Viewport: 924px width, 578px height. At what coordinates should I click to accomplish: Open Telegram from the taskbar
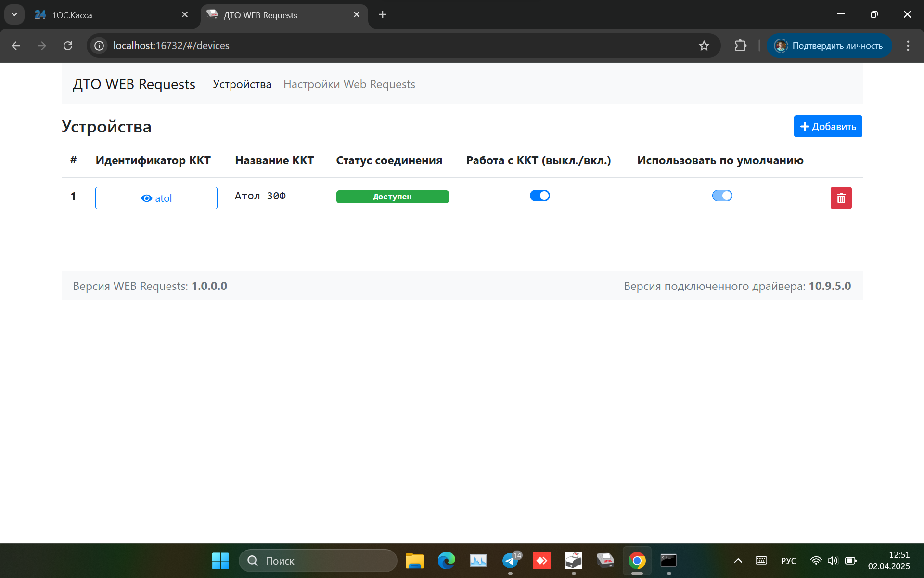pos(510,561)
